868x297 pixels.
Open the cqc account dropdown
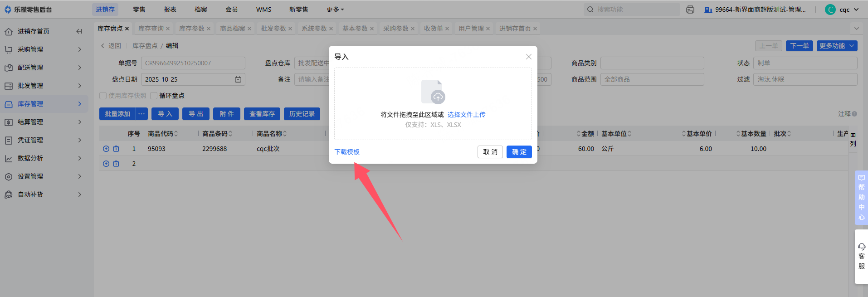pyautogui.click(x=856, y=10)
